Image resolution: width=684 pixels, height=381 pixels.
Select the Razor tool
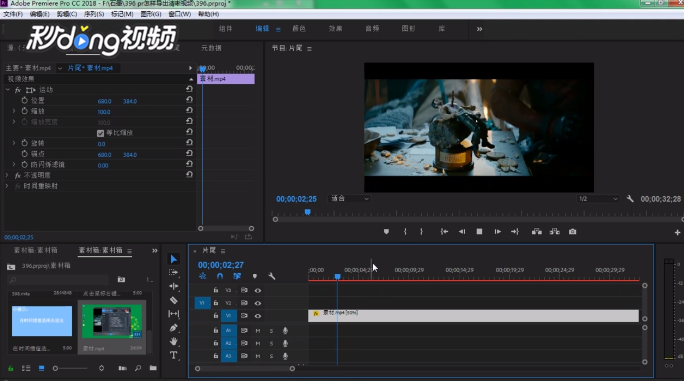174,300
